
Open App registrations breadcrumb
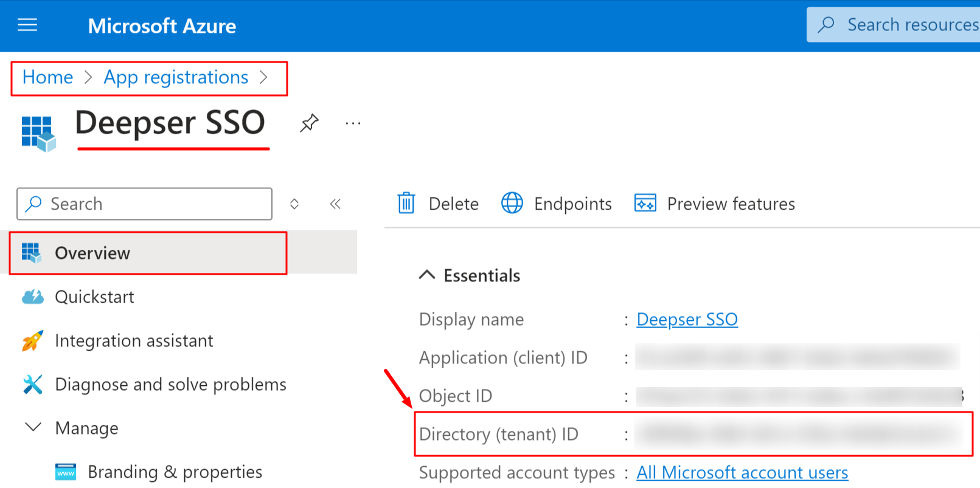point(176,77)
